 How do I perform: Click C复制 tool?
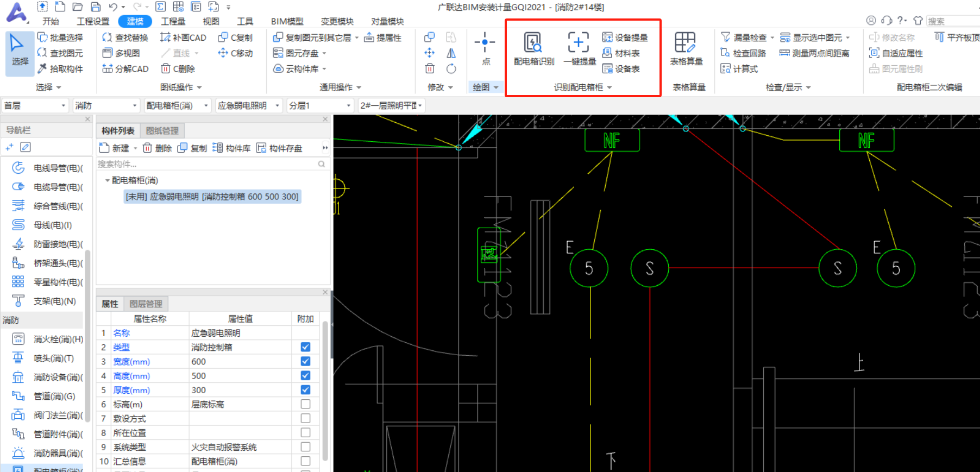click(x=235, y=37)
